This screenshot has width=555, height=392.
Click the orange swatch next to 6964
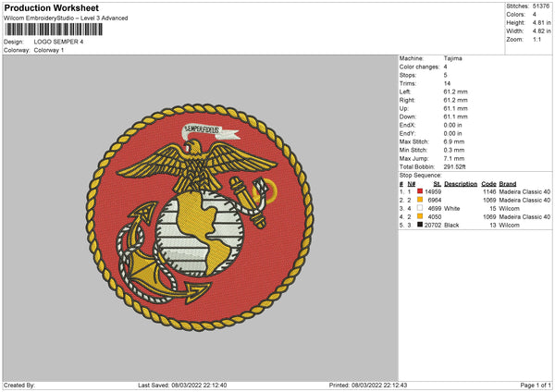tap(420, 200)
